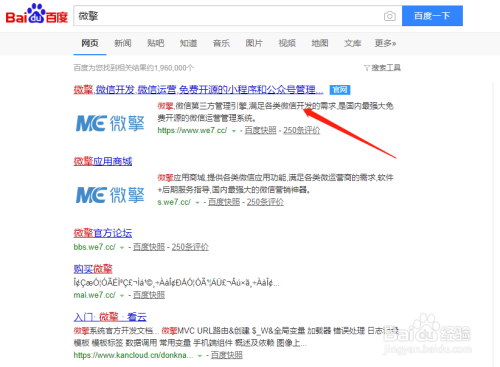This screenshot has width=500, height=367.
Task: Click the result count text 1,960,000个
Action: (174, 68)
